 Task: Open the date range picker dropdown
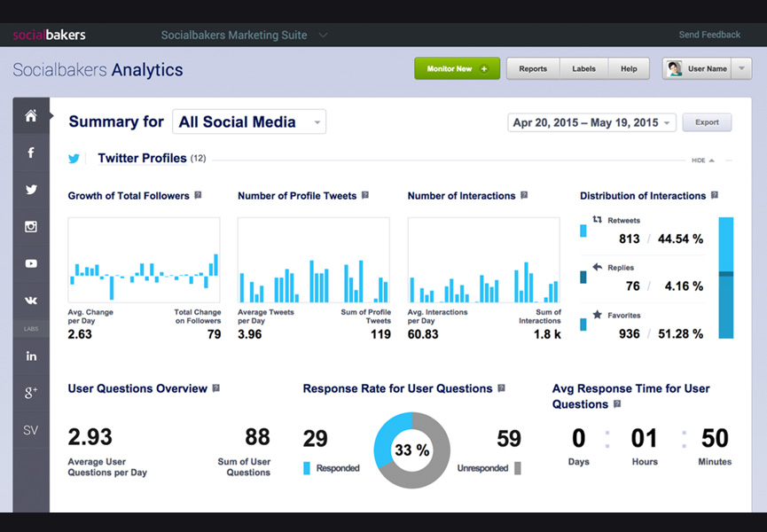pyautogui.click(x=591, y=123)
